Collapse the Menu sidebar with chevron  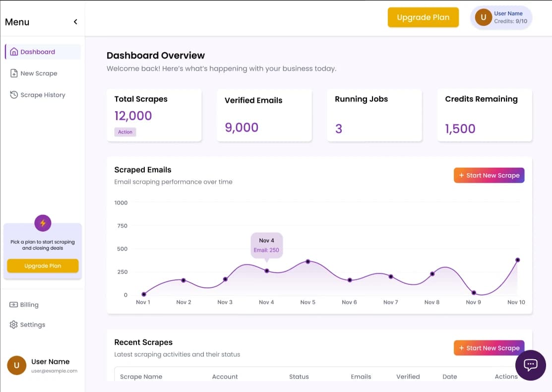click(75, 22)
